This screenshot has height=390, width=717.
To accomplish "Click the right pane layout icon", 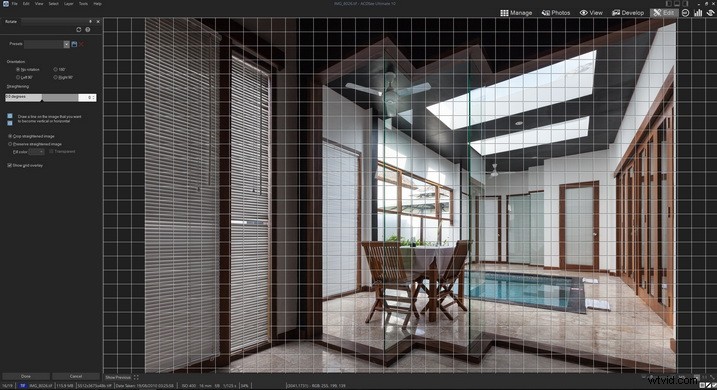I will (685, 4).
